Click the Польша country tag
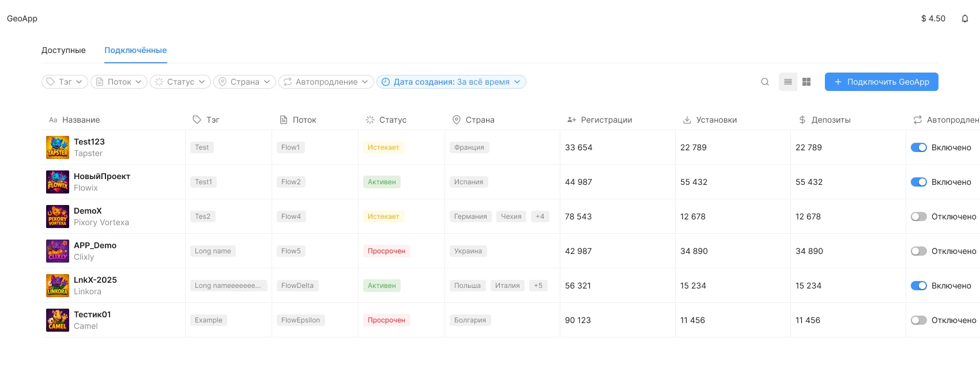Image resolution: width=980 pixels, height=372 pixels. (468, 286)
